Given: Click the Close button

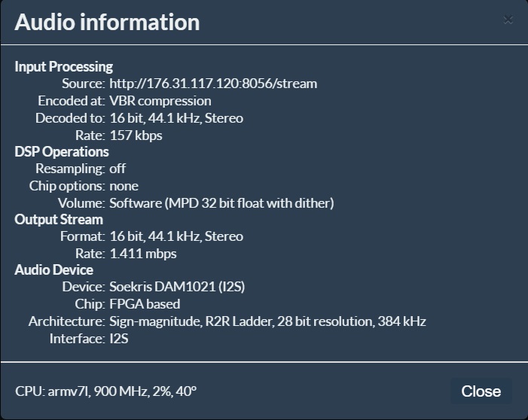Looking at the screenshot, I should point(481,391).
